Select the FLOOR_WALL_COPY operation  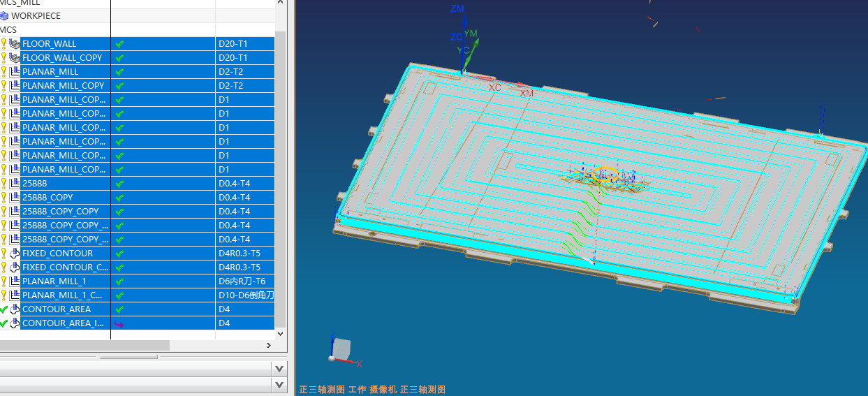point(62,57)
